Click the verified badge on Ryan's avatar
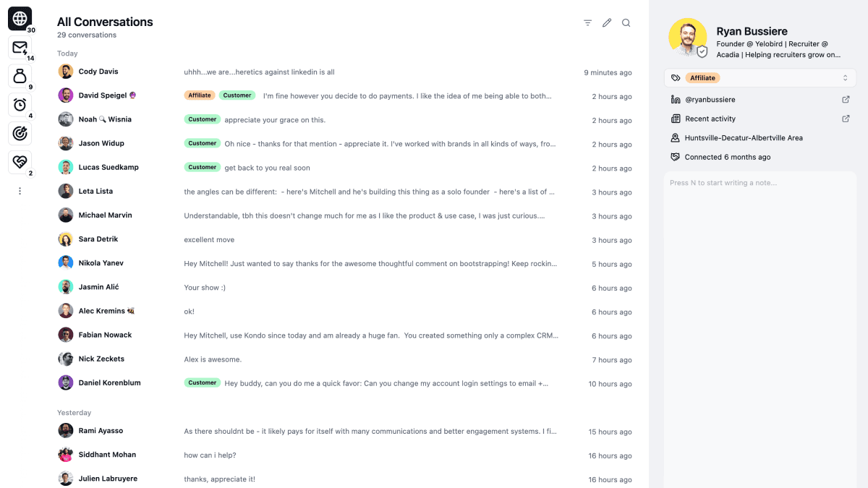Viewport: 868px width, 488px height. (x=701, y=51)
